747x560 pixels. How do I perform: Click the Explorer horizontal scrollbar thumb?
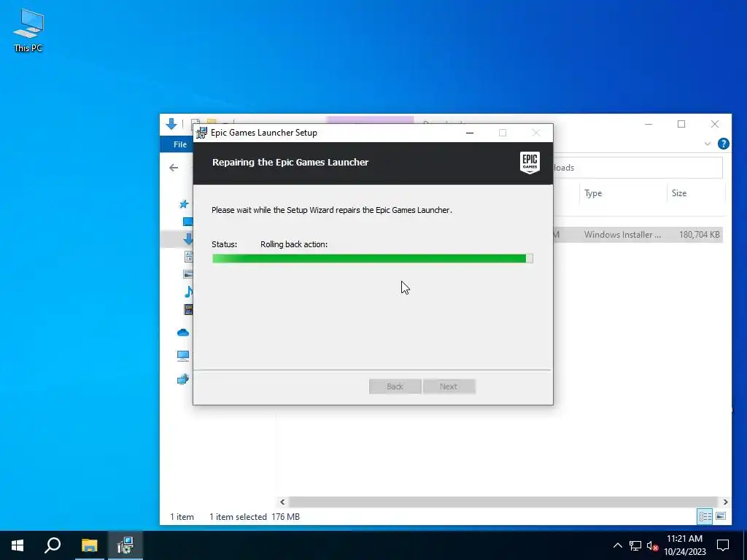[x=503, y=502]
